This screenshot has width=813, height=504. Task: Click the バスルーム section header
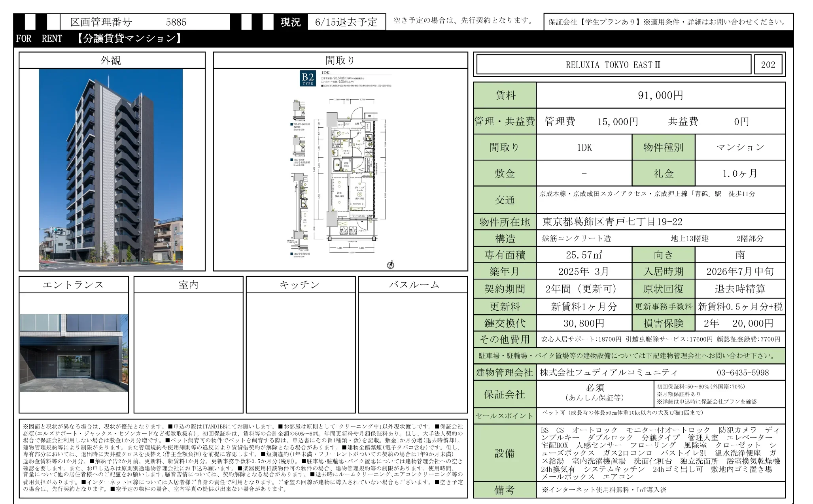click(x=413, y=285)
